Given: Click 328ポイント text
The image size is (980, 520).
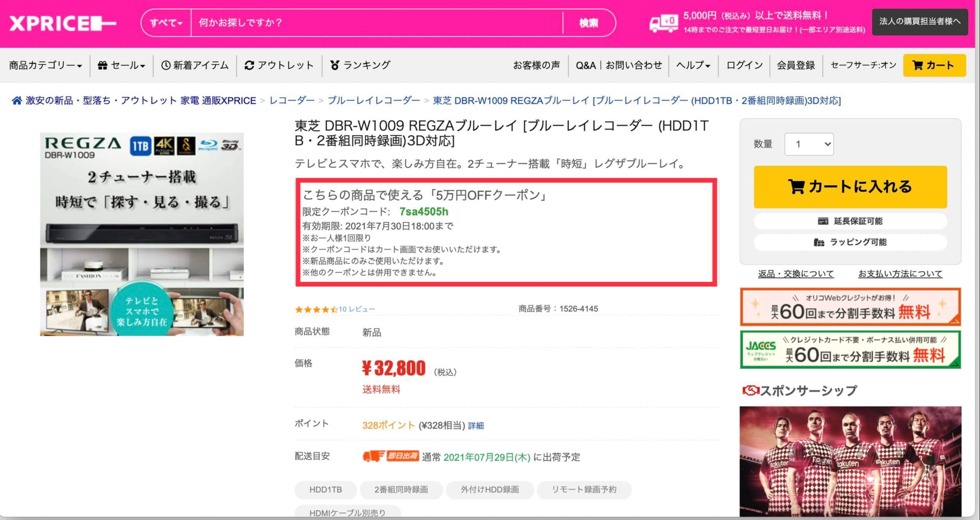Looking at the screenshot, I should coord(388,425).
